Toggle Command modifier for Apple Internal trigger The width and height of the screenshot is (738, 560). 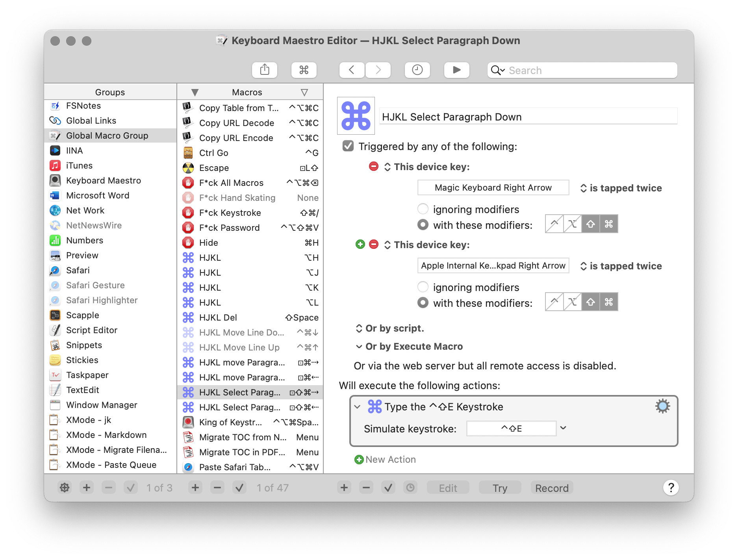tap(609, 302)
